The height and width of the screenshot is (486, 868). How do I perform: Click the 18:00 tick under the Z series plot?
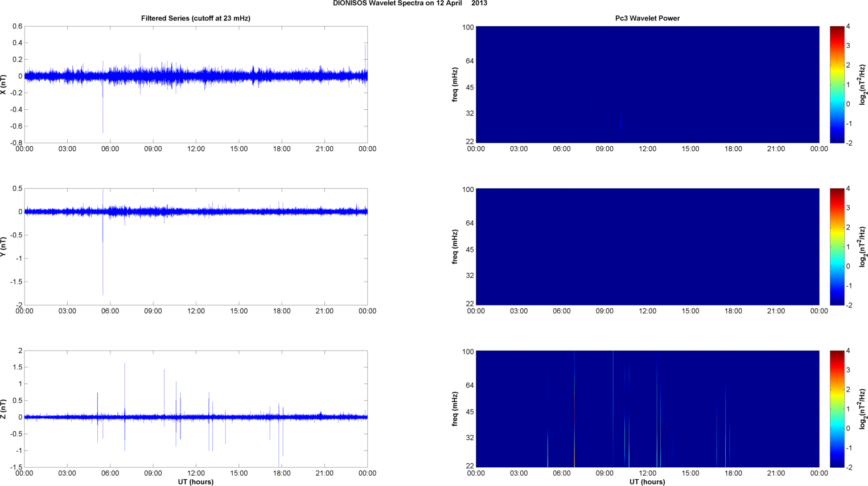point(282,473)
